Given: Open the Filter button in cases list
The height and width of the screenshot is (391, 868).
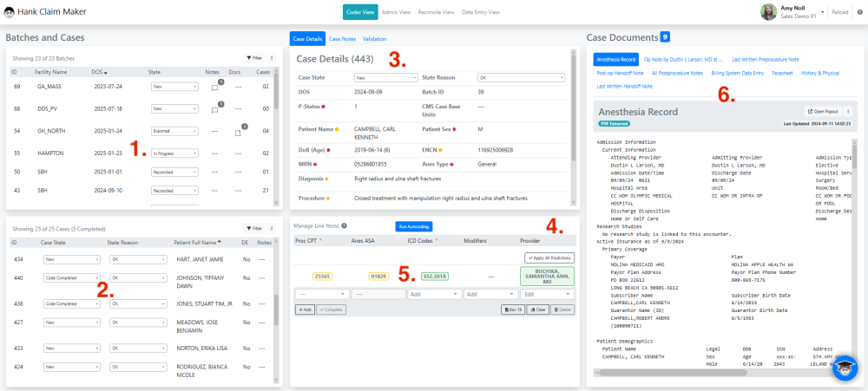Looking at the screenshot, I should click(x=254, y=228).
